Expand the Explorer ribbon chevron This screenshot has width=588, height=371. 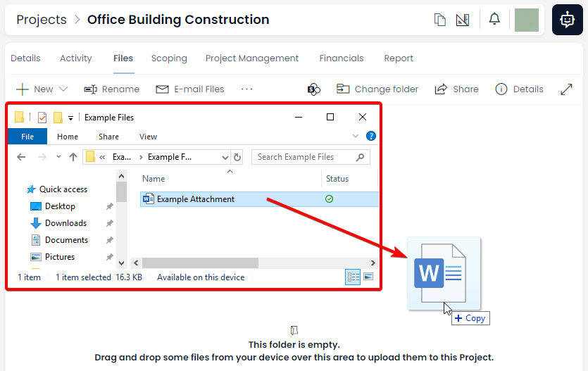pyautogui.click(x=356, y=137)
